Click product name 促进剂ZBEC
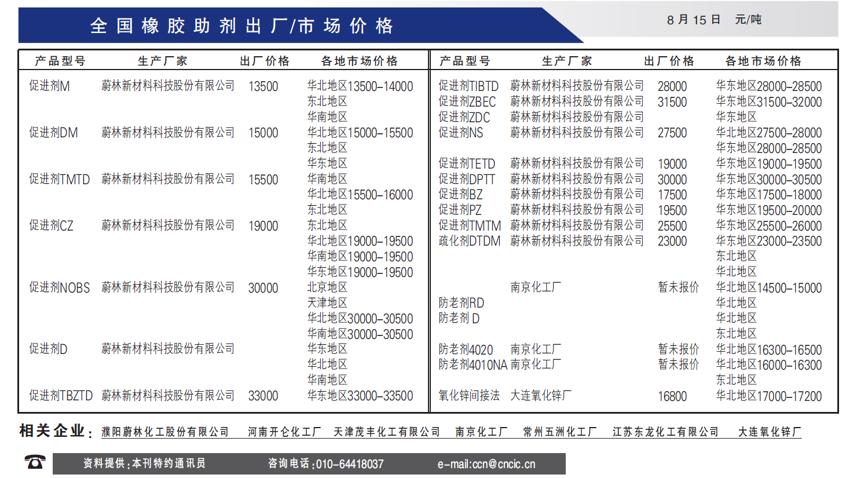This screenshot has height=478, width=868. pyautogui.click(x=467, y=102)
